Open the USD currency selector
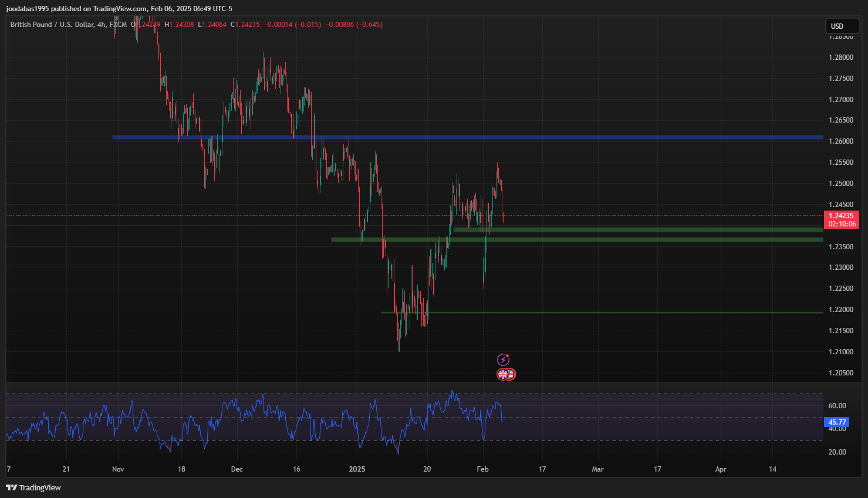868x498 pixels. (x=843, y=26)
